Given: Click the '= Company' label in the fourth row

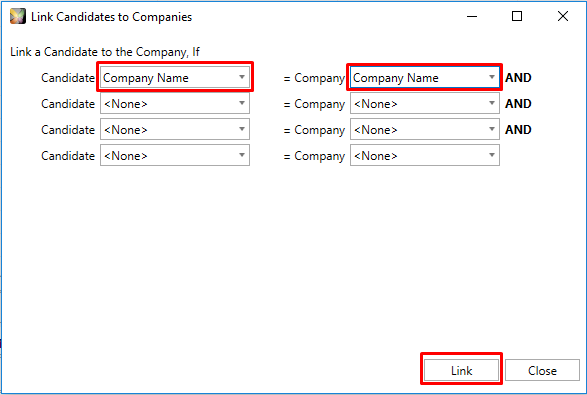Looking at the screenshot, I should coord(314,156).
